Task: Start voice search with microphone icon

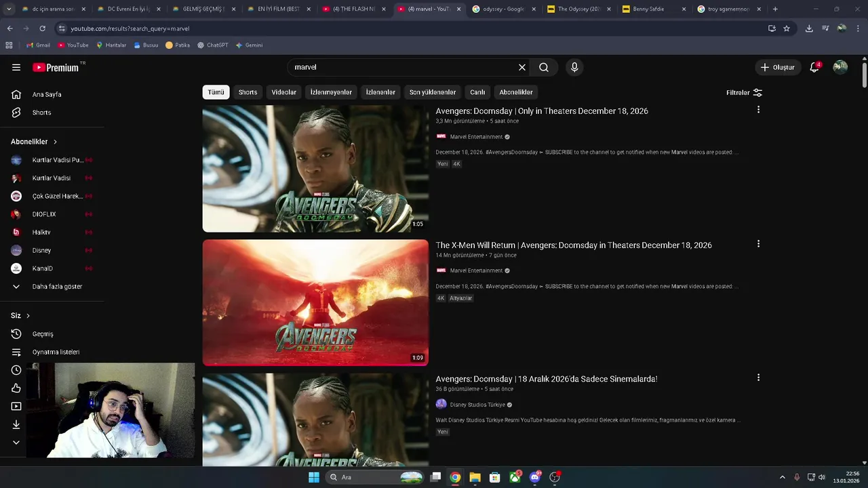Action: pos(574,67)
